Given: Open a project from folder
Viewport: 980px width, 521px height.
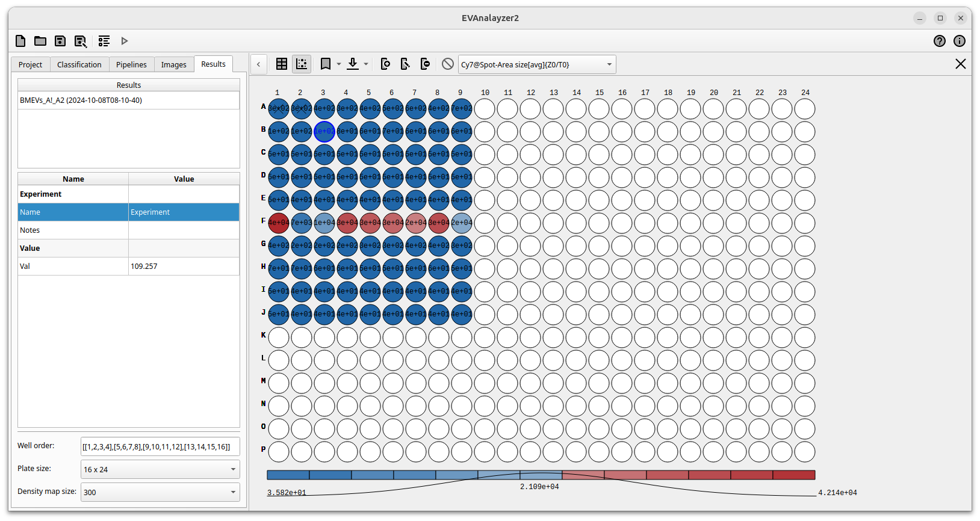Looking at the screenshot, I should [x=40, y=41].
